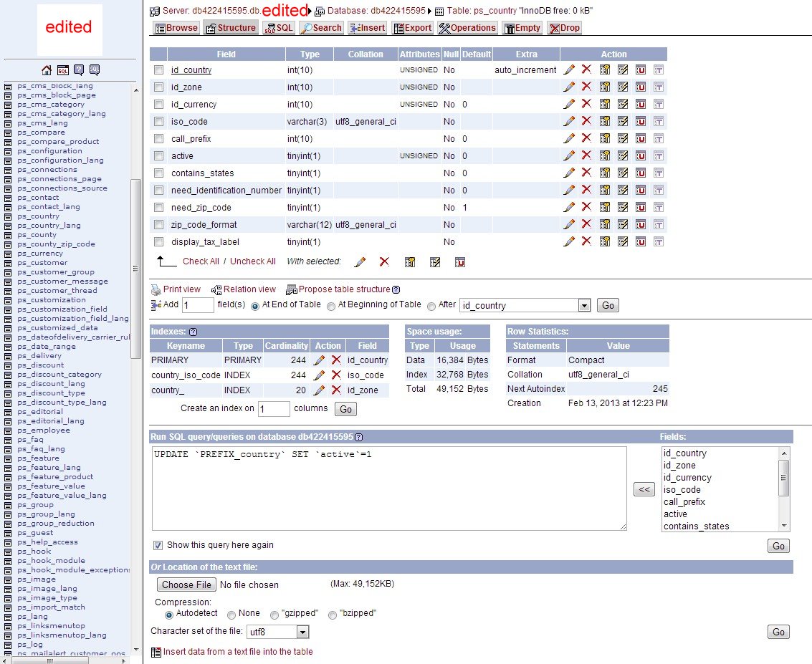Click the index columns number input

[x=274, y=409]
